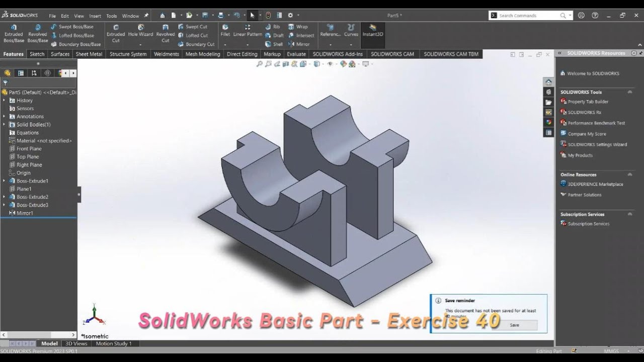This screenshot has width=644, height=362.
Task: Click the Save icon in top toolbar
Action: (x=205, y=15)
